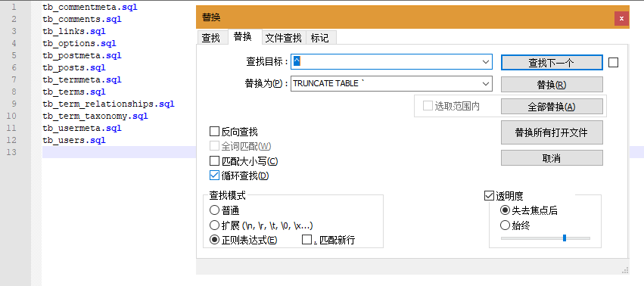The height and width of the screenshot is (286, 644).
Task: Expand the 替换为 dropdown arrow
Action: click(x=486, y=83)
